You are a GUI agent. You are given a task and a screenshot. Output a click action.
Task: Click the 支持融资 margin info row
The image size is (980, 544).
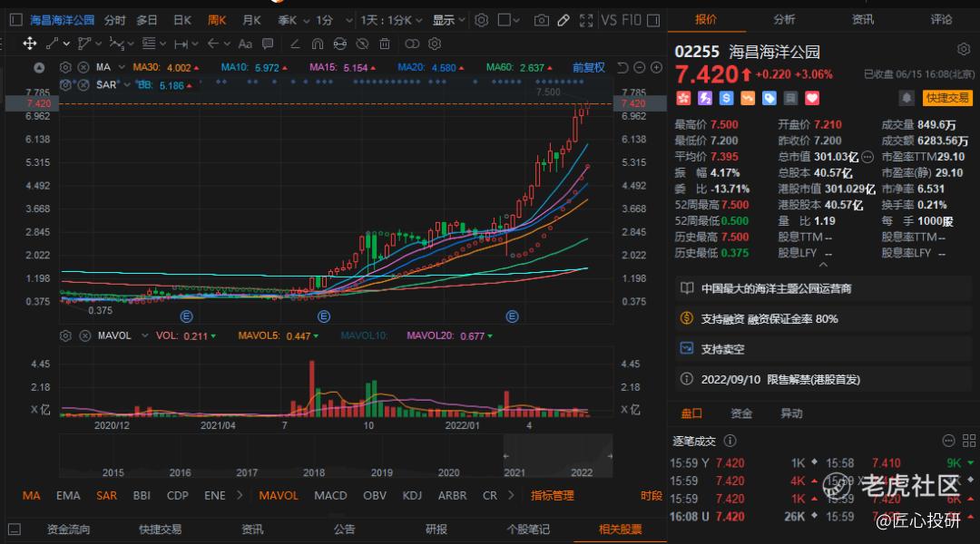click(823, 319)
